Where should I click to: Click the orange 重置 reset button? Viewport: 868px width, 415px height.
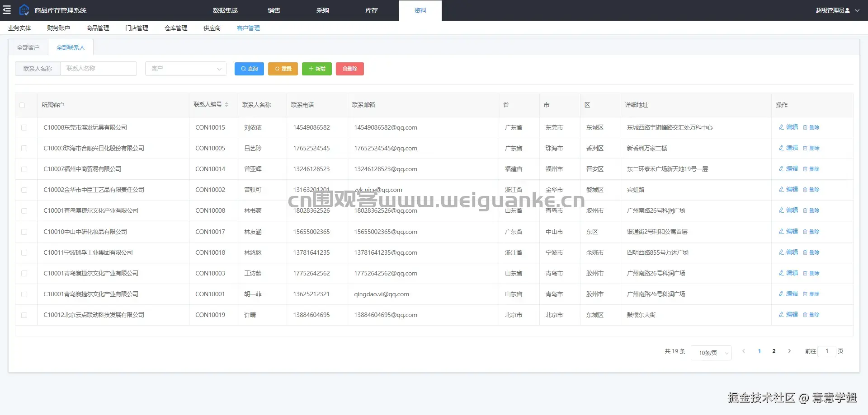pos(283,69)
